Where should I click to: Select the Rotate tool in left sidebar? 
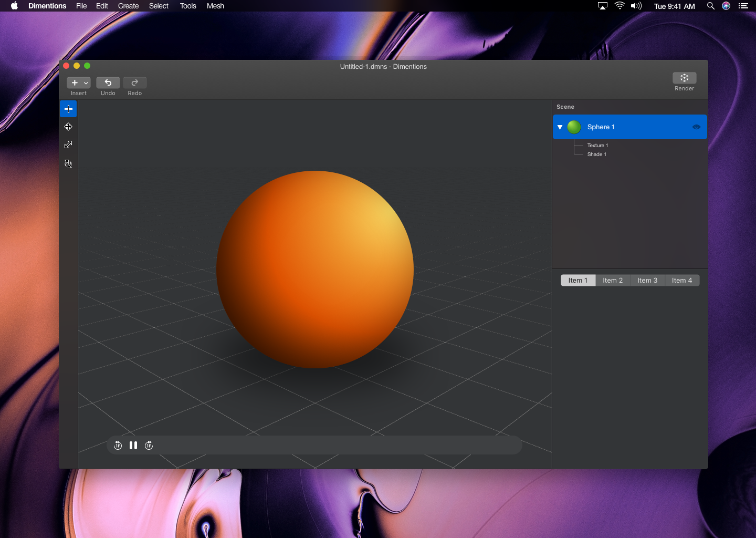coord(68,164)
